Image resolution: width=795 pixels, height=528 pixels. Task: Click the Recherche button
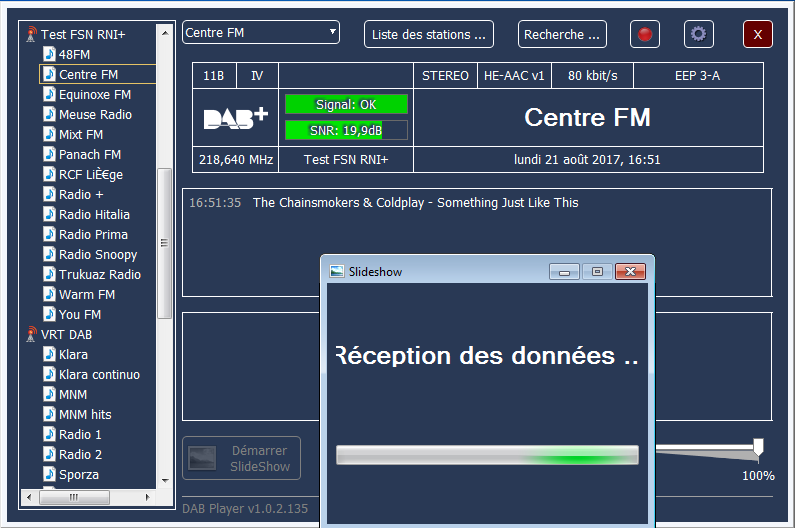[562, 34]
